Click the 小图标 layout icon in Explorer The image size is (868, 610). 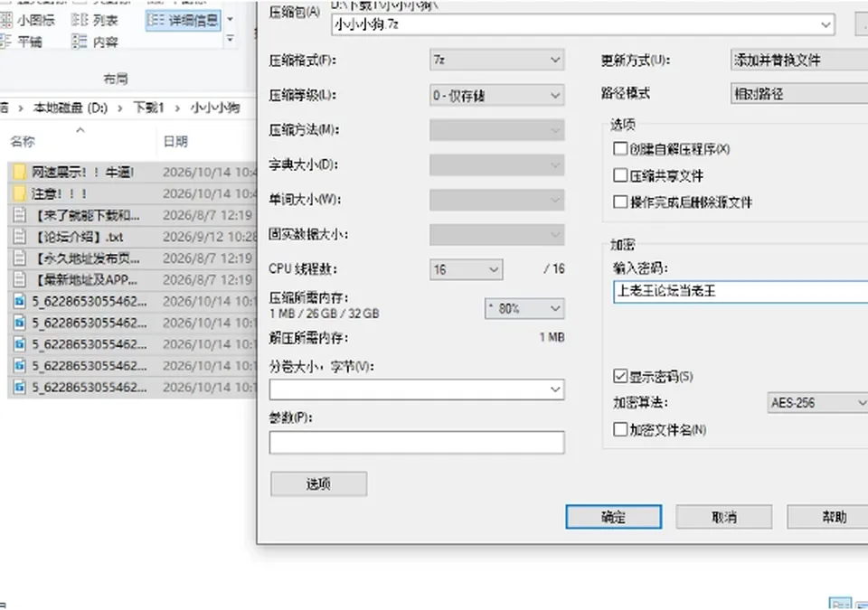6,21
